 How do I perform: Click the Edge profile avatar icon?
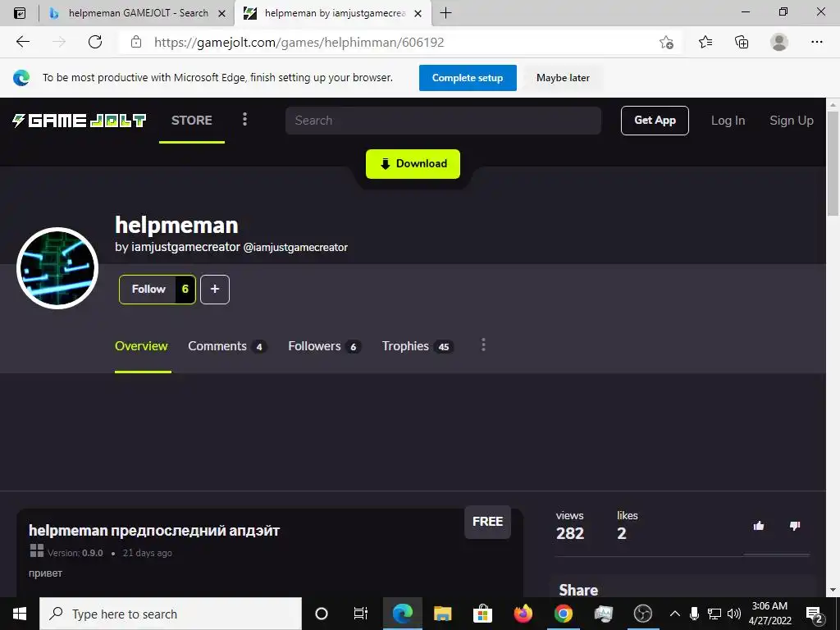(x=779, y=42)
